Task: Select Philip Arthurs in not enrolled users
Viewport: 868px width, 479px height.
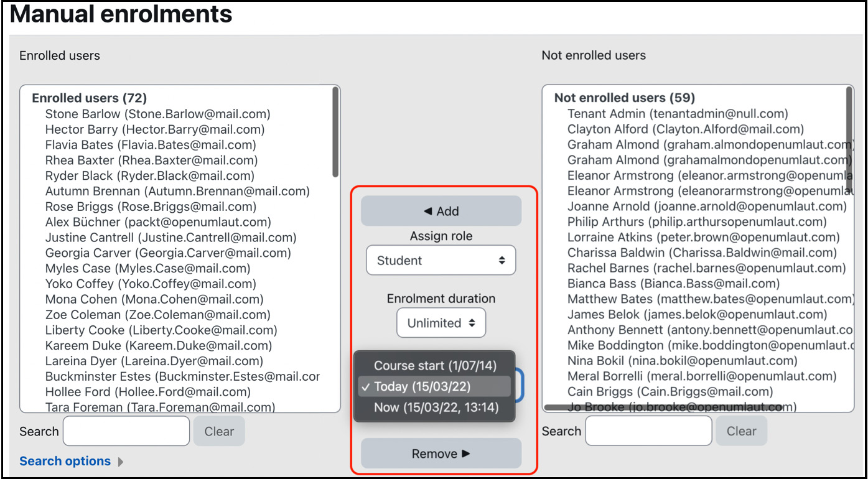Action: point(697,222)
